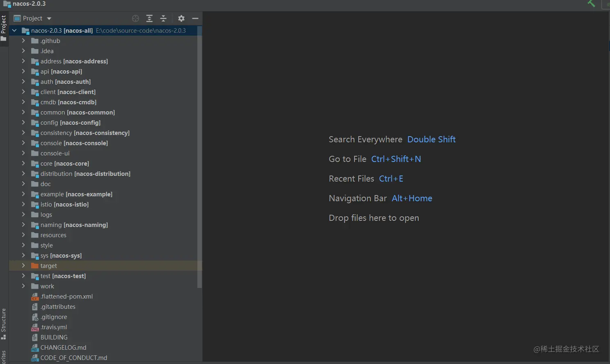The width and height of the screenshot is (610, 364).
Task: Expand the client [nacos-client] module
Action: pyautogui.click(x=23, y=92)
